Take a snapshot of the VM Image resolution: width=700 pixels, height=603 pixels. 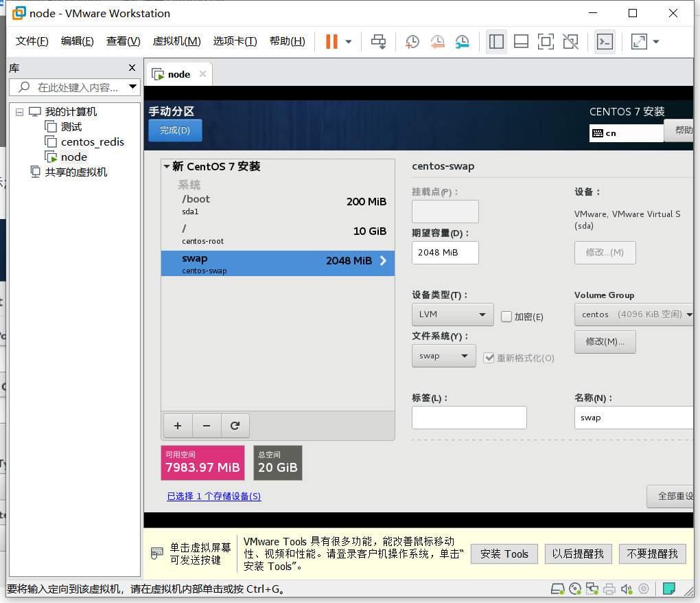(x=412, y=41)
